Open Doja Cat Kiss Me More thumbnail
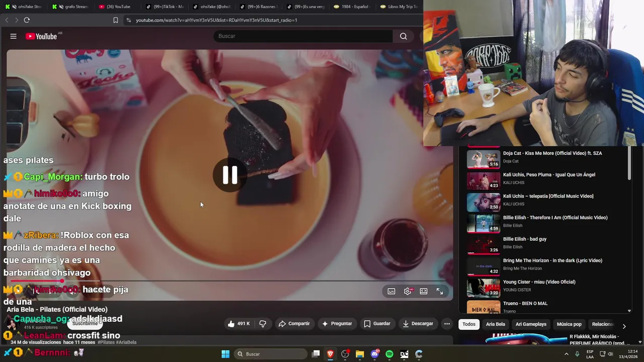The width and height of the screenshot is (644, 362). coord(484,159)
